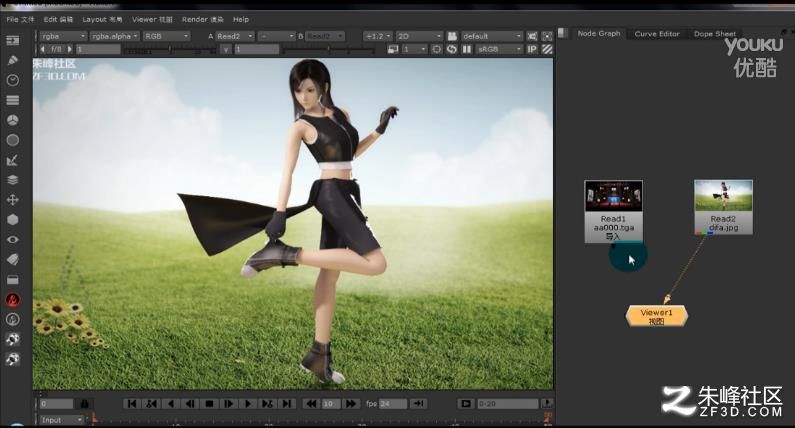Toggle the frame lock padlock icon
Screen dimensions: 795x428
(x=85, y=404)
